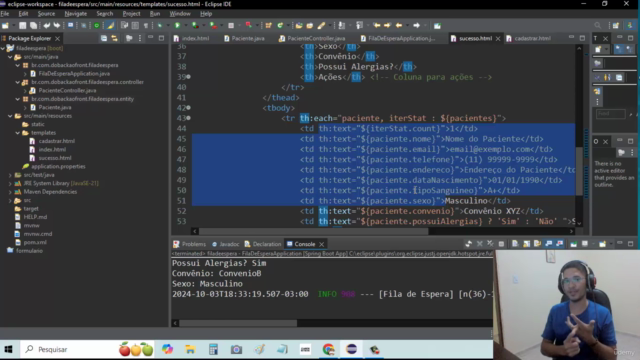Screen dimensions: 640x360
Task: Toggle Block Selection Mode in toolbar
Action: (x=135, y=25)
